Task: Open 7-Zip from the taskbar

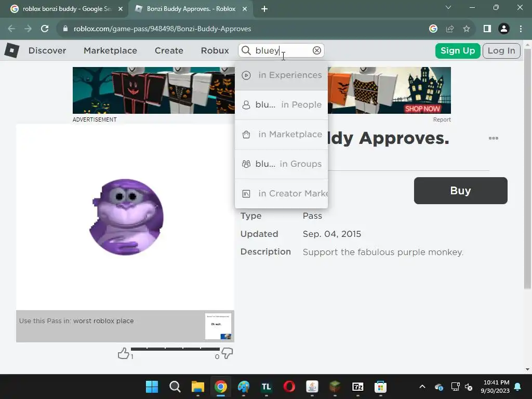Action: tap(358, 387)
